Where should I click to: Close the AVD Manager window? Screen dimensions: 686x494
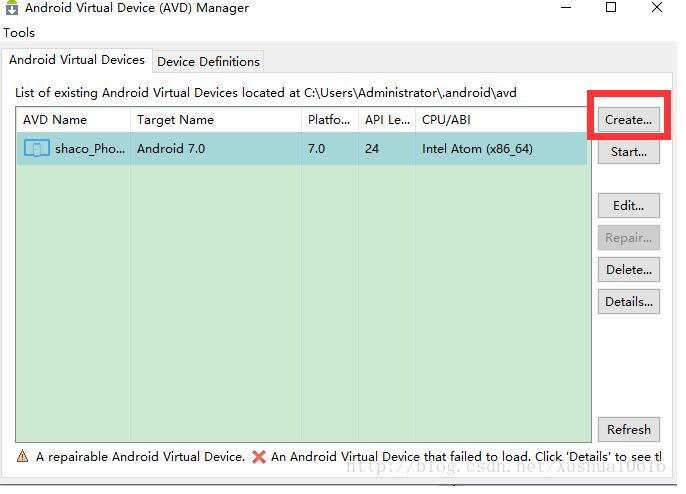click(x=657, y=7)
